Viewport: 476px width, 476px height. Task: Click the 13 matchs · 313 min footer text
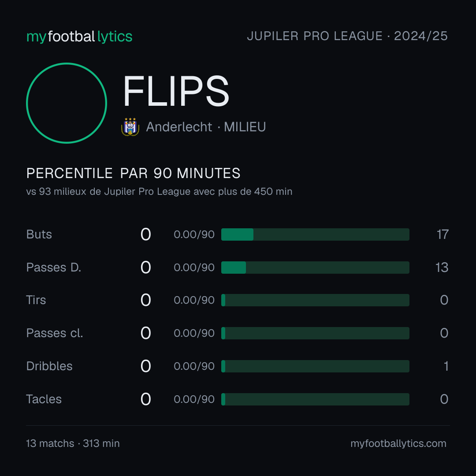tap(73, 443)
